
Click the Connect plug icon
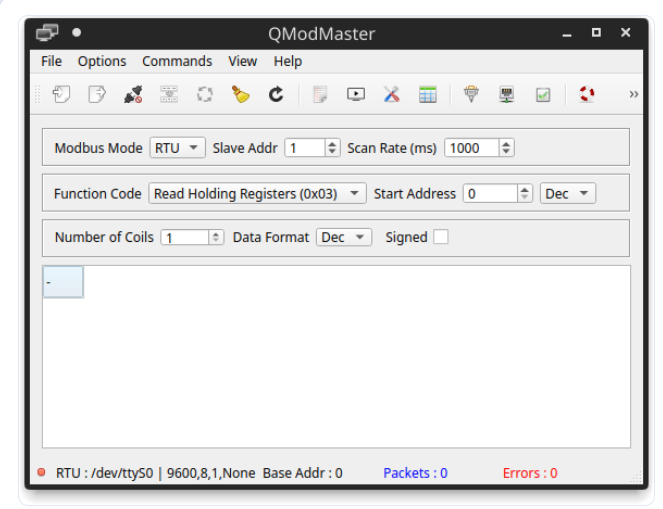133,94
